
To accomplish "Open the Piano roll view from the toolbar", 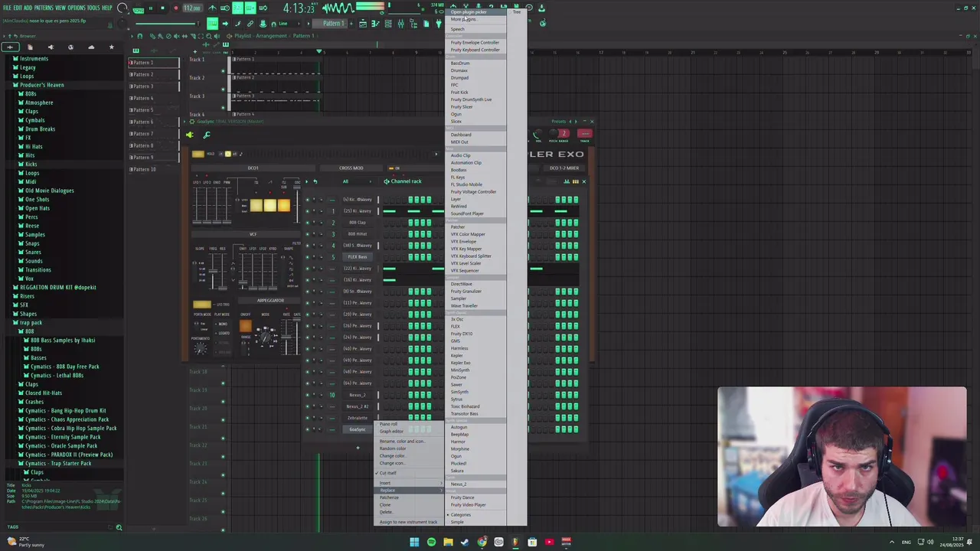I will coord(375,24).
